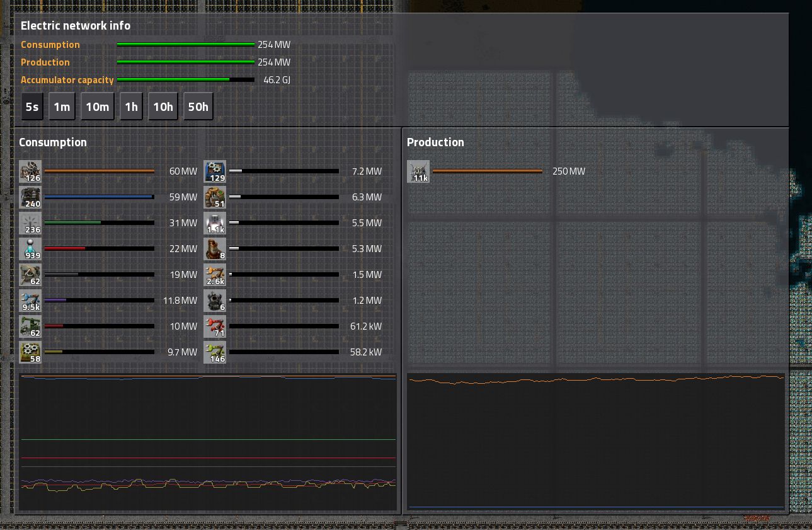
Task: Click the pumpjack icon at 10 MW
Action: [x=30, y=326]
